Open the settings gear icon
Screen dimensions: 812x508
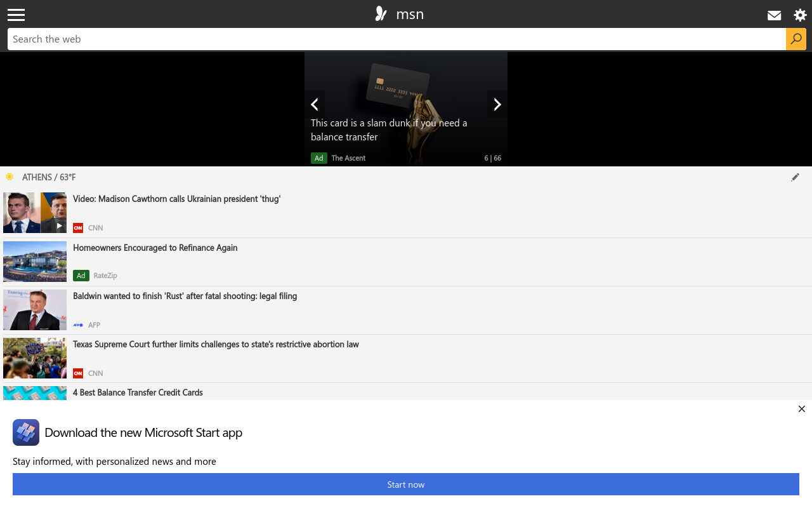[800, 15]
